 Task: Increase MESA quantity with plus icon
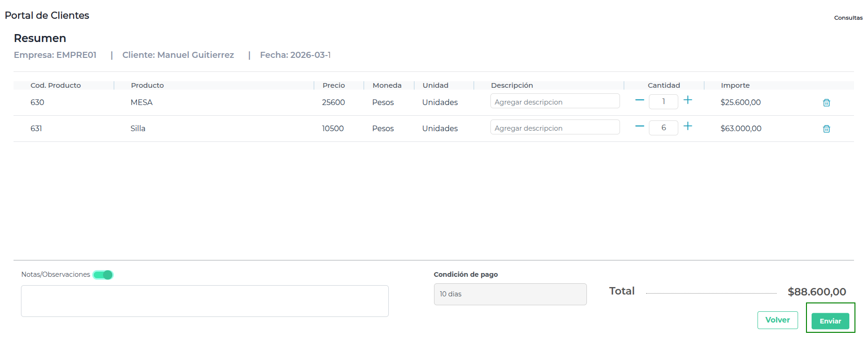[x=688, y=100]
